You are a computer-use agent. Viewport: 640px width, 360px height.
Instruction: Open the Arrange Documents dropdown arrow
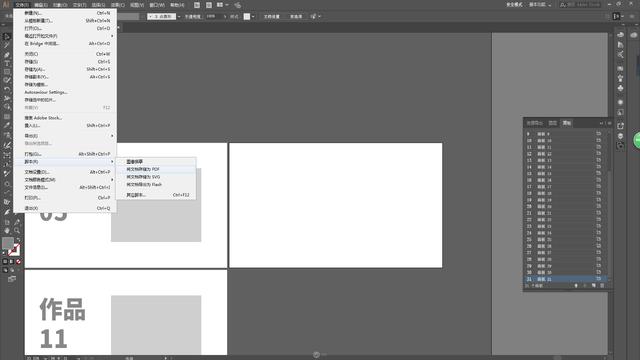click(227, 5)
